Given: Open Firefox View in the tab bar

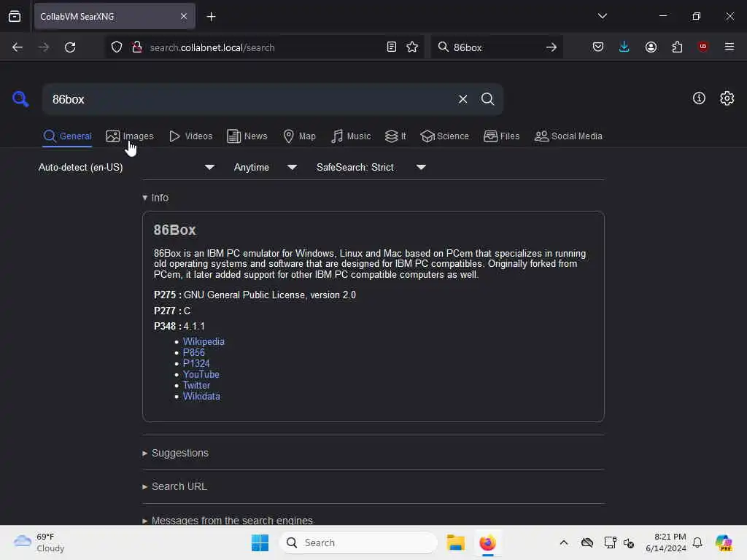Looking at the screenshot, I should pos(15,16).
